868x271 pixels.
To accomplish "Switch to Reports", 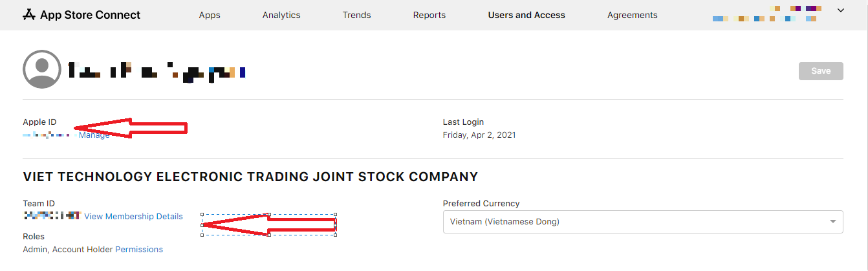I will (x=429, y=15).
